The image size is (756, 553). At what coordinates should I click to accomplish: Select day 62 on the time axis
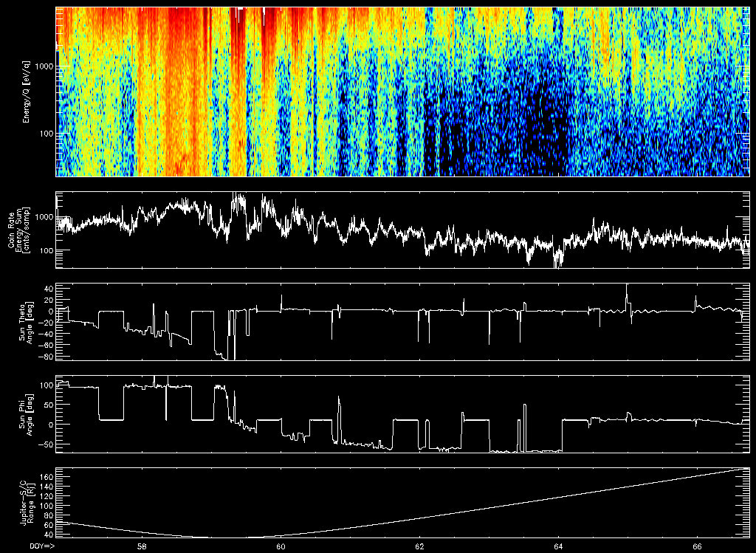coord(419,546)
